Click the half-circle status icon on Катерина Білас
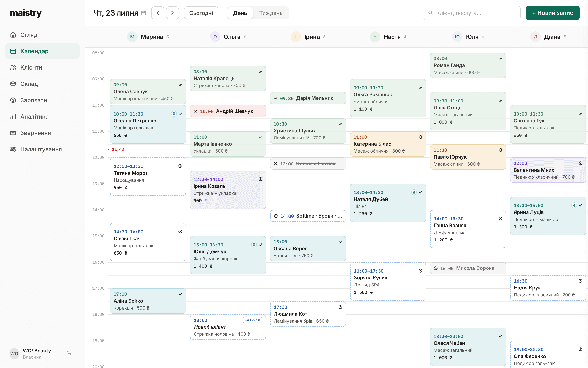This screenshot has width=588, height=368. pyautogui.click(x=420, y=137)
